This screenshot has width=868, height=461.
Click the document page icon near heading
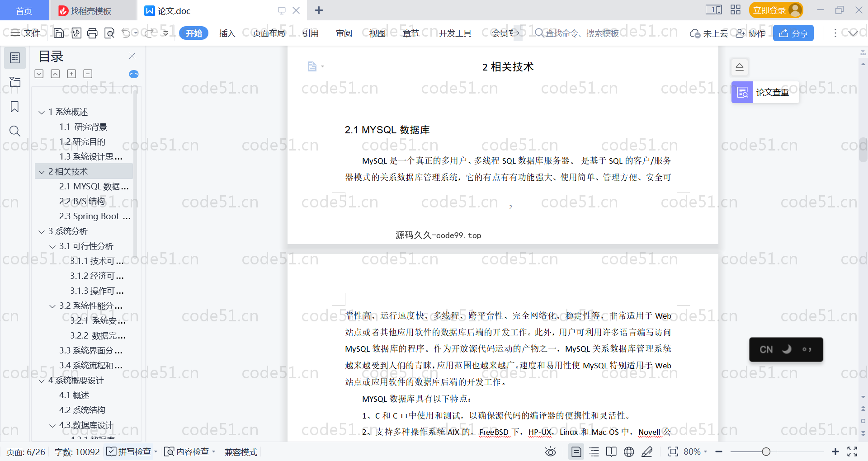(312, 66)
